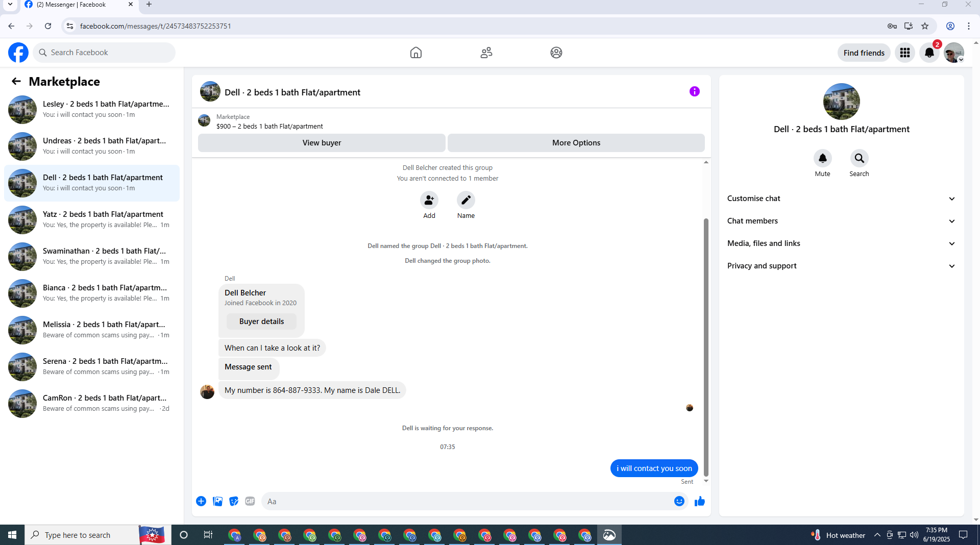This screenshot has width=980, height=545.
Task: Expand Customise chat section
Action: pyautogui.click(x=842, y=199)
